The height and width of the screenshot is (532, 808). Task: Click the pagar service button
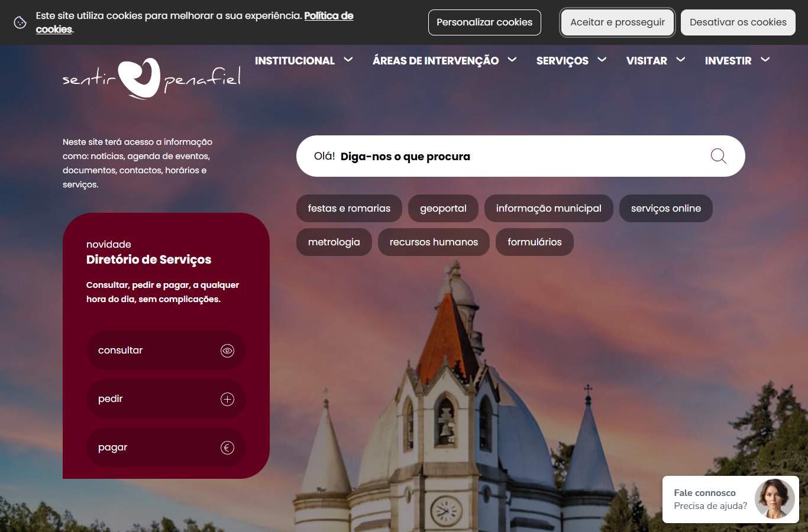[x=166, y=447]
